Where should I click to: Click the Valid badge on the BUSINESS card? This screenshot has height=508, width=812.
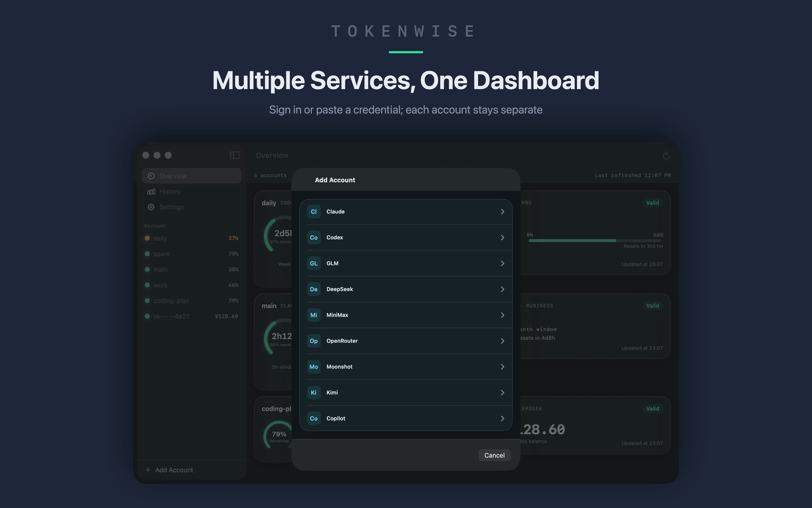tap(653, 306)
